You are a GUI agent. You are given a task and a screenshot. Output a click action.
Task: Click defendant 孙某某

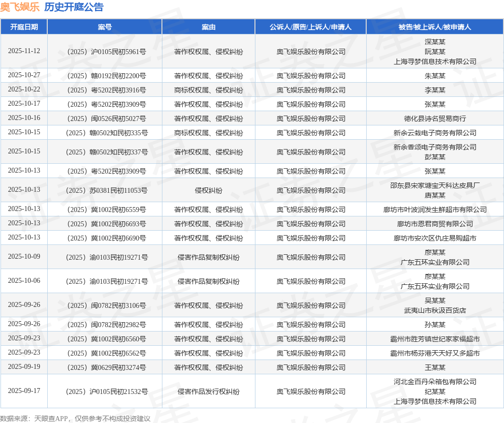tap(435, 325)
